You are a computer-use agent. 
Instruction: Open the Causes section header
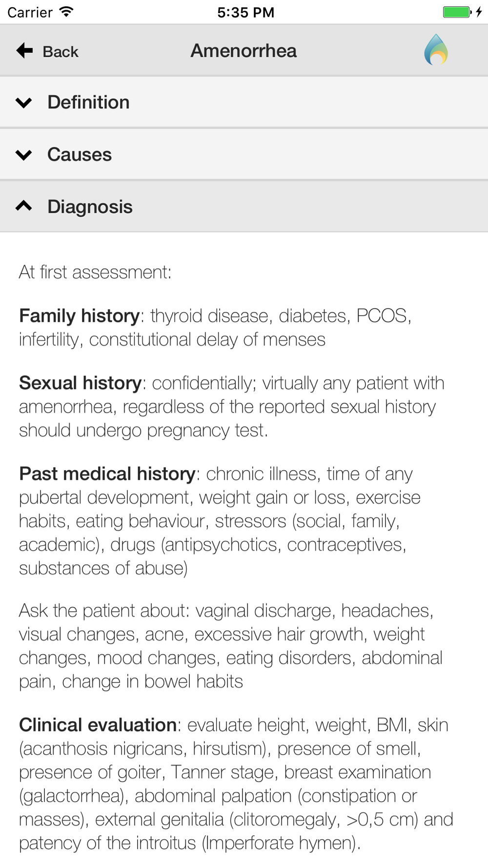click(x=80, y=155)
